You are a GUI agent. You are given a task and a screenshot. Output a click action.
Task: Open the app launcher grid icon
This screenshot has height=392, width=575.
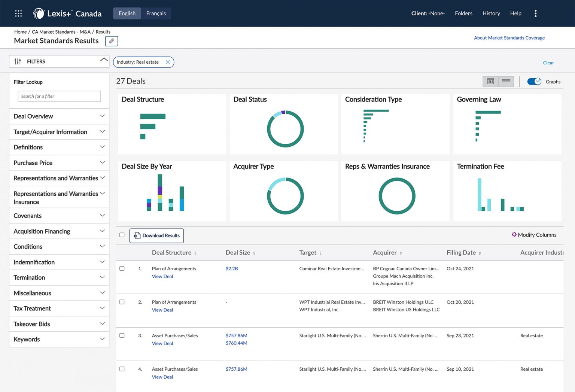pos(18,13)
